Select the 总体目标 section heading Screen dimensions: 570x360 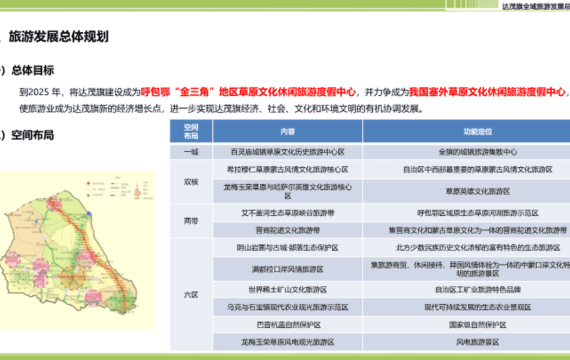[32, 70]
